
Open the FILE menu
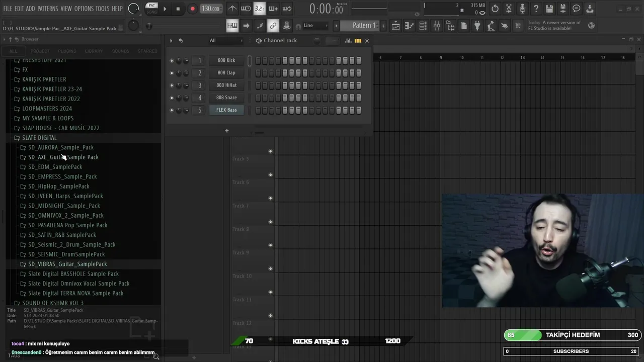pos(8,9)
